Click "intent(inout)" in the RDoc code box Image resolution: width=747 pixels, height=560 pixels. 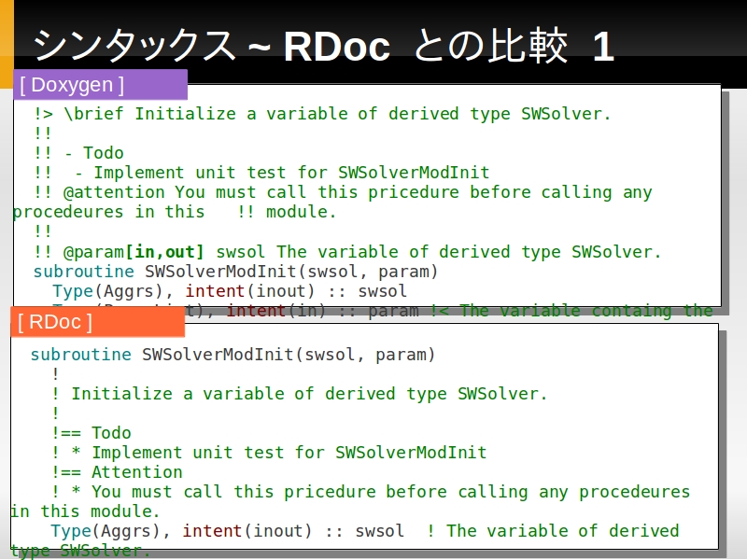pos(247,531)
